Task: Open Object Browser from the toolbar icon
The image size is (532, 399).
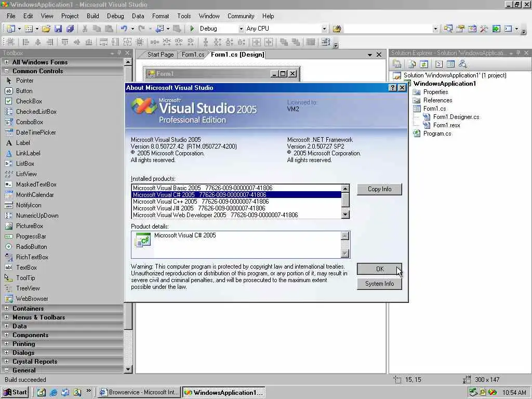Action: coord(472,29)
